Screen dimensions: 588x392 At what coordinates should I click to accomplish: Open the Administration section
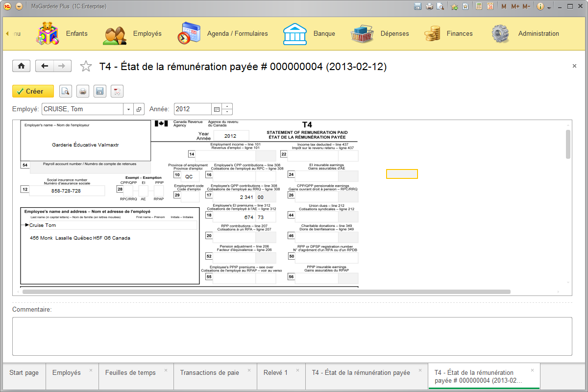click(539, 33)
